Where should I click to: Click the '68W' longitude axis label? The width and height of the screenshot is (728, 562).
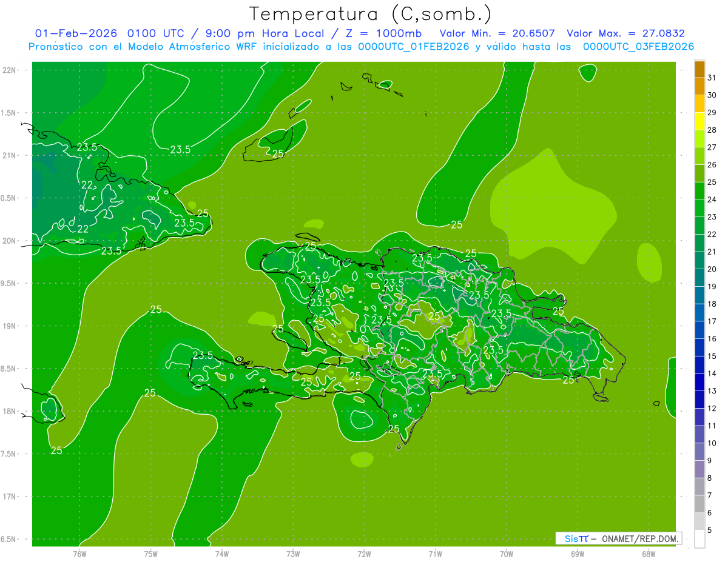tap(649, 554)
